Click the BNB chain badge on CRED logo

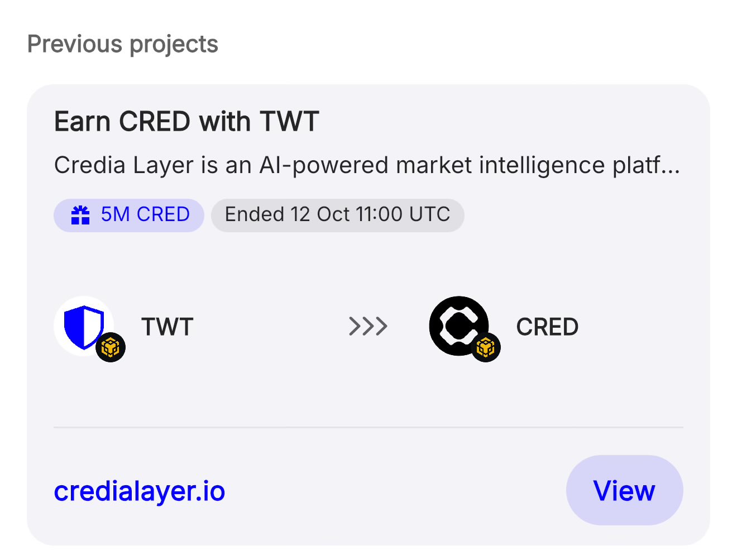[x=486, y=347]
